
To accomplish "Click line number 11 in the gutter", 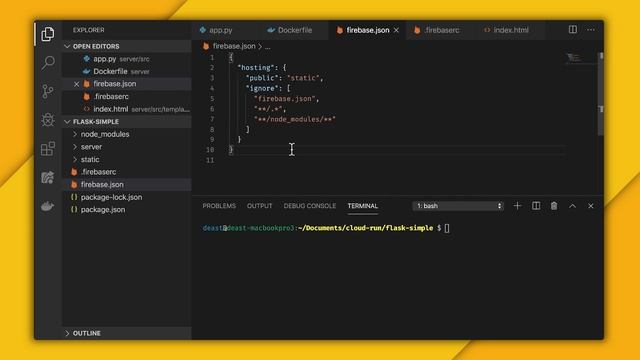I will pyautogui.click(x=210, y=160).
